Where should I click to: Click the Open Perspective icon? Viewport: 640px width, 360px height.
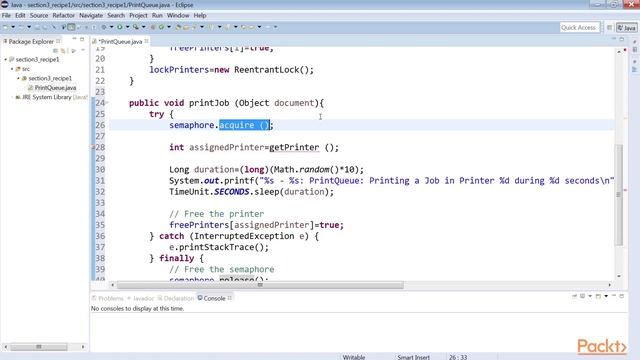(x=609, y=27)
